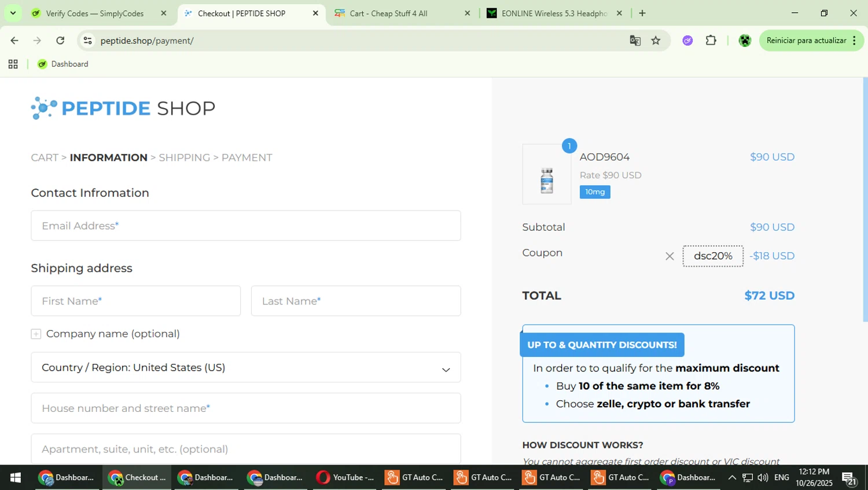This screenshot has width=868, height=490.
Task: Click the 10mg variant badge
Action: (595, 192)
